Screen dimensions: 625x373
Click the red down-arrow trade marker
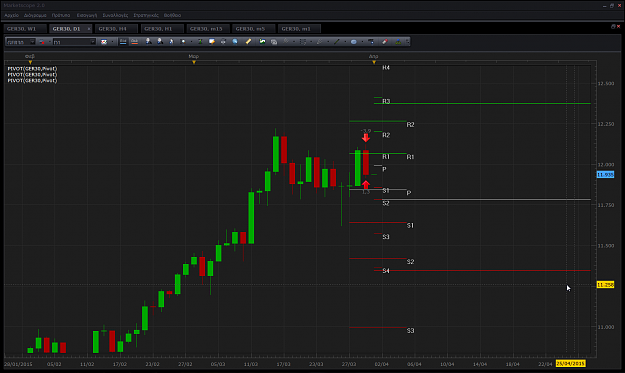(x=366, y=138)
